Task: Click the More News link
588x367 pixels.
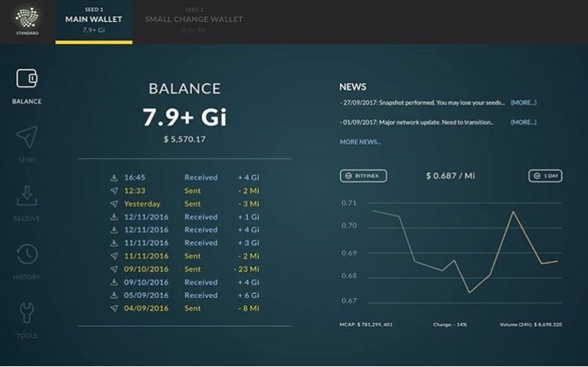Action: point(361,142)
